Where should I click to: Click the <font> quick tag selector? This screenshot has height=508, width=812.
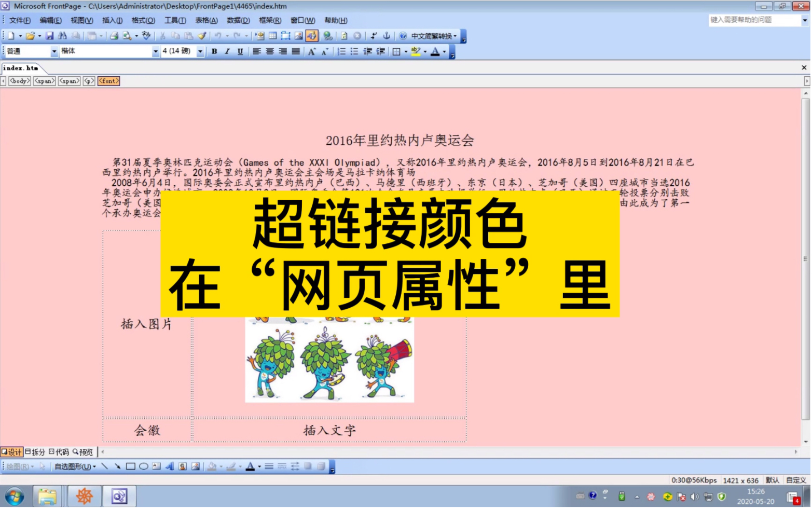click(x=108, y=81)
